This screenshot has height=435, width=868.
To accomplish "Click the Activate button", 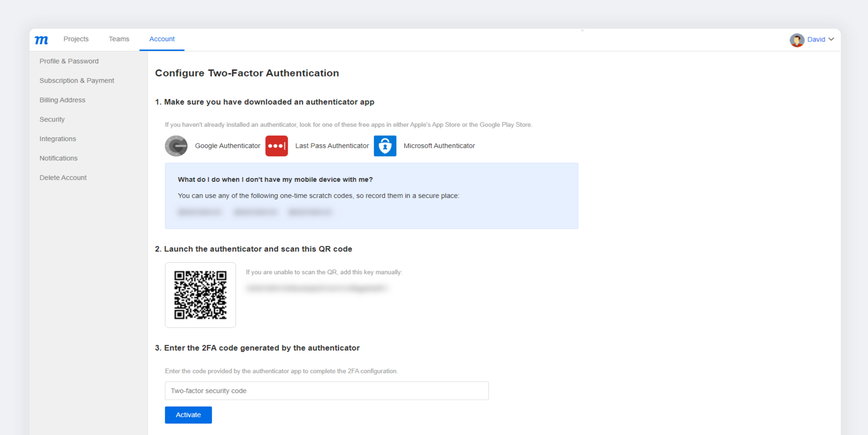I will point(188,415).
